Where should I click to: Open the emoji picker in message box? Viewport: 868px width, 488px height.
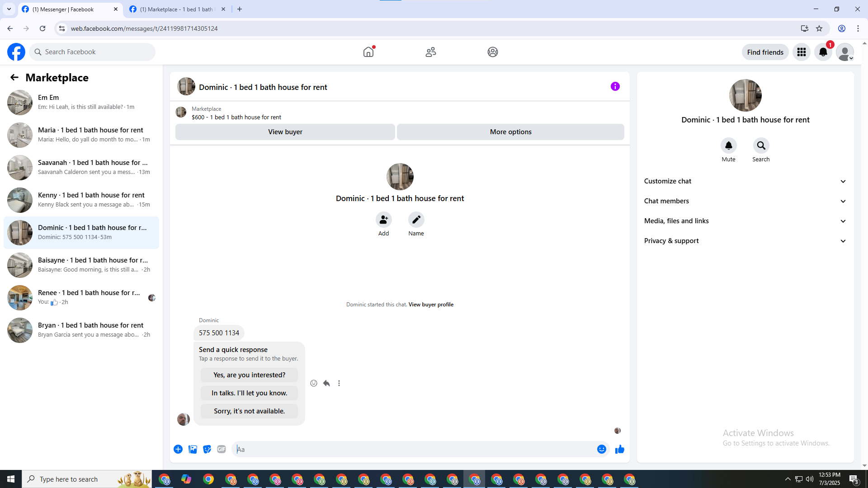tap(601, 449)
